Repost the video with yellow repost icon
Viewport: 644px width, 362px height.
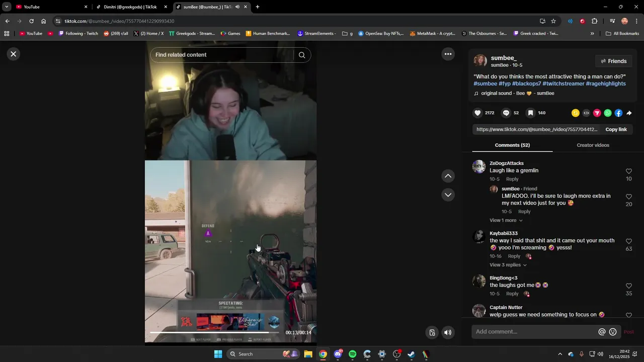(576, 113)
